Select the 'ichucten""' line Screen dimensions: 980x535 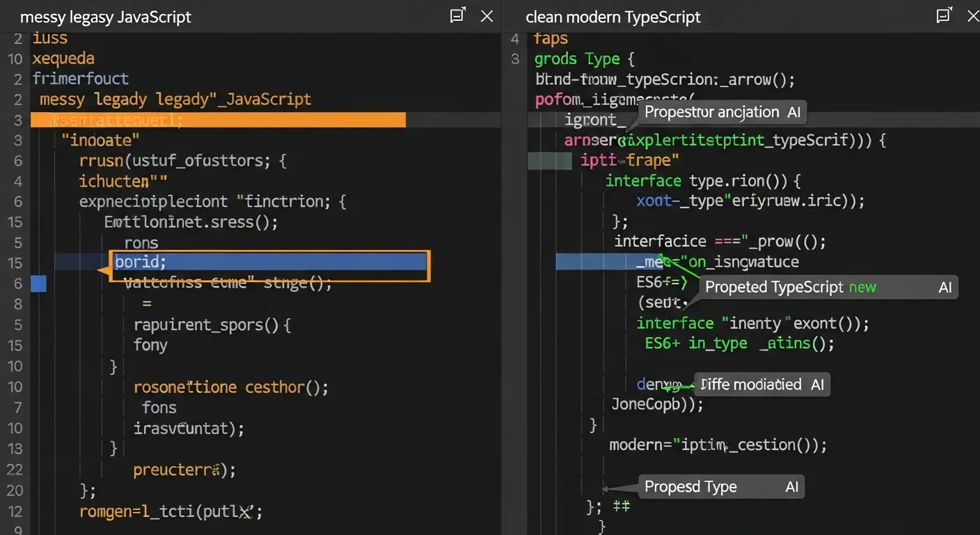pos(123,181)
